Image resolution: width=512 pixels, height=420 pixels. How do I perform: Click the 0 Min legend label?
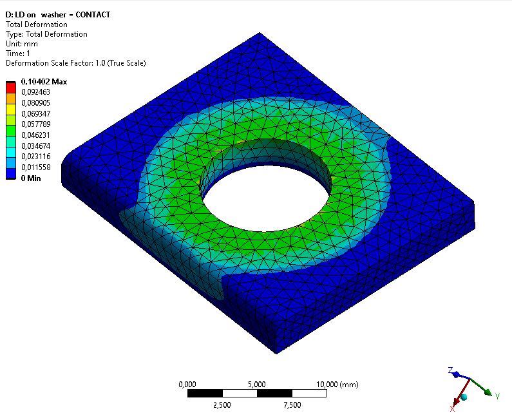point(31,178)
